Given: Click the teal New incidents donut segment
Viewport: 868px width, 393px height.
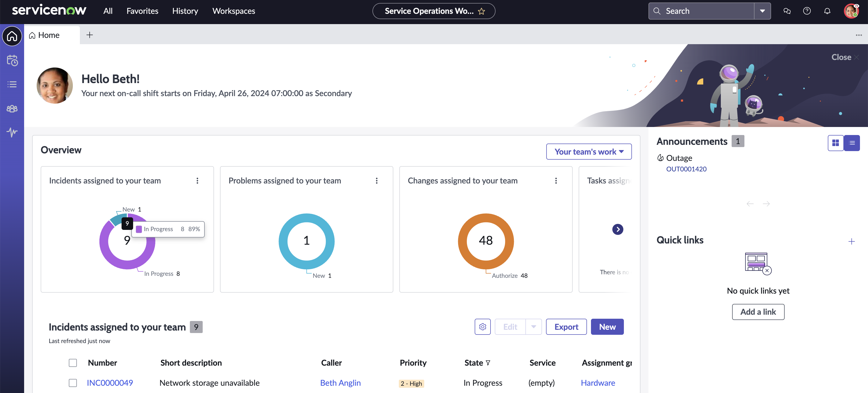Looking at the screenshot, I should (116, 221).
